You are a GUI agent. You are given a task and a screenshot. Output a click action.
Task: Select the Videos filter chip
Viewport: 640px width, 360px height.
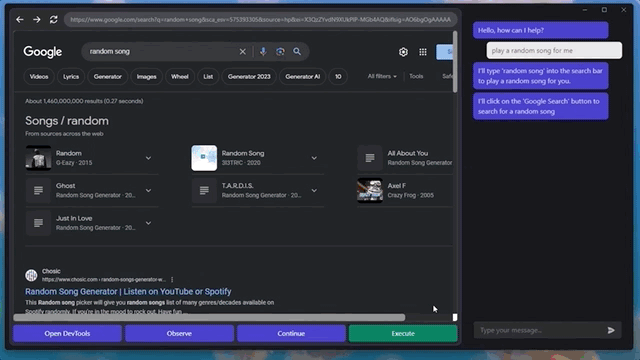(x=39, y=77)
